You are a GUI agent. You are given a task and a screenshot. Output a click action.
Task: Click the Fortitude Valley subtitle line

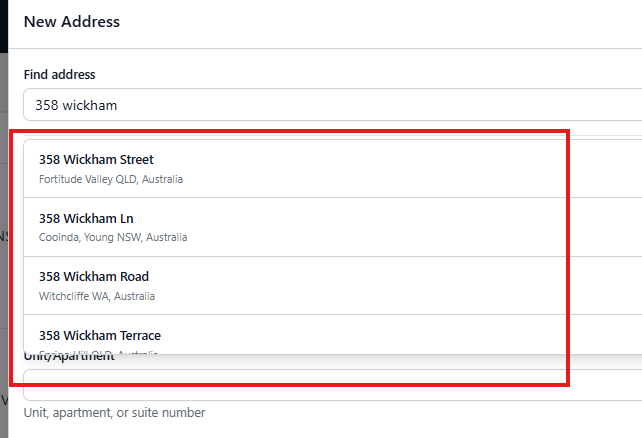point(111,180)
